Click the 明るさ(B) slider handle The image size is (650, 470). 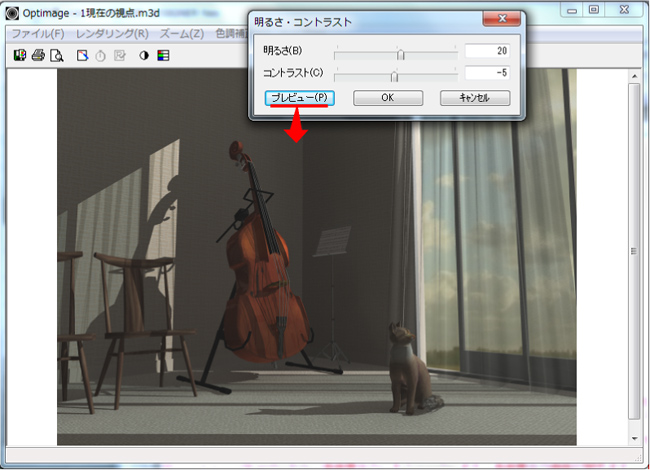[x=400, y=54]
